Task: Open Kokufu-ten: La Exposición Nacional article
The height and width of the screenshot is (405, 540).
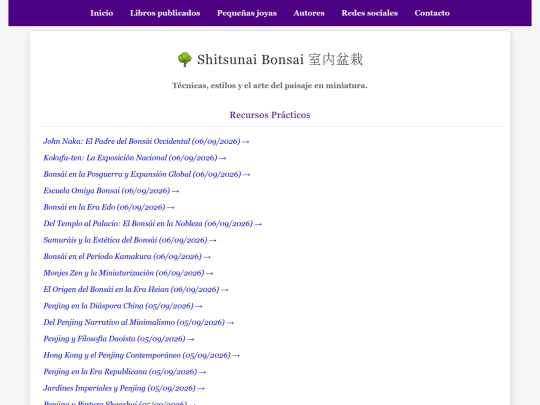Action: [x=135, y=158]
